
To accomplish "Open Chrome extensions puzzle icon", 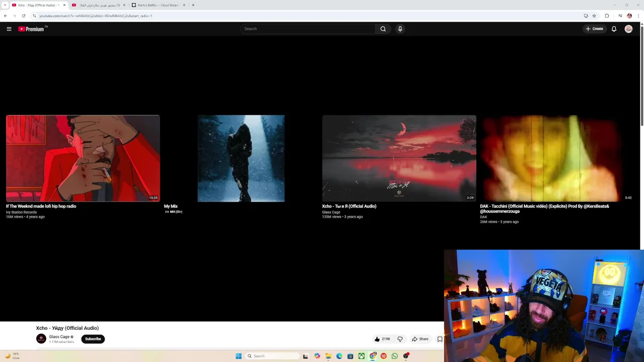I will point(607,16).
